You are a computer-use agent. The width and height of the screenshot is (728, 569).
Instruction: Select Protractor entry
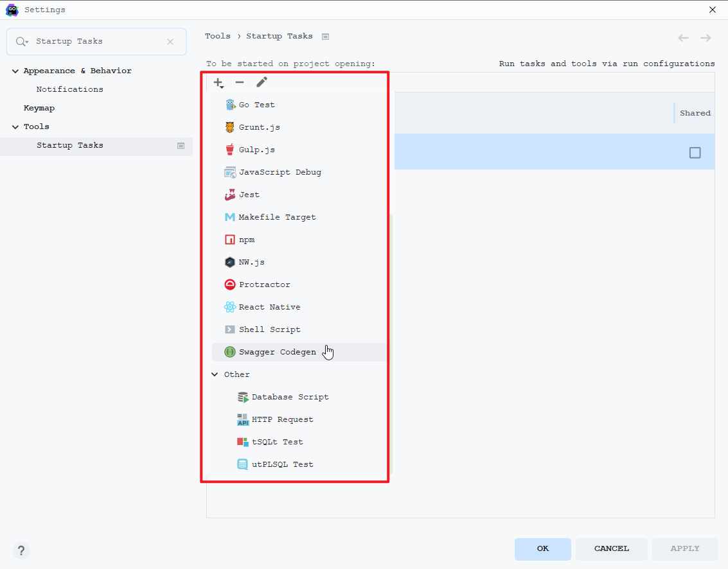[x=299, y=284]
